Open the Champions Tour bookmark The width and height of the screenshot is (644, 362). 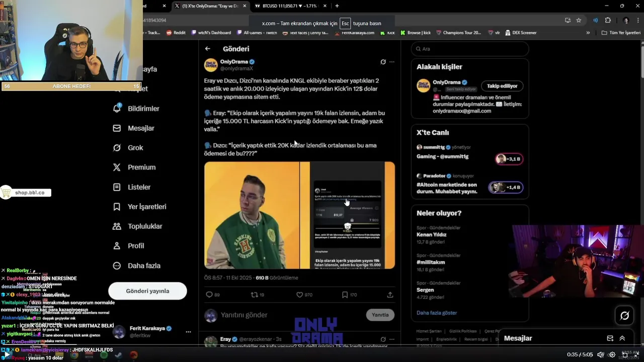coord(458,33)
